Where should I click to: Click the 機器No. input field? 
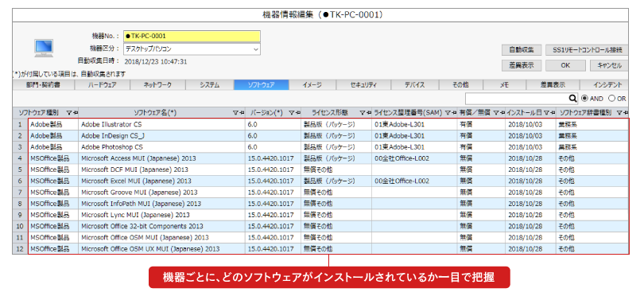click(192, 36)
